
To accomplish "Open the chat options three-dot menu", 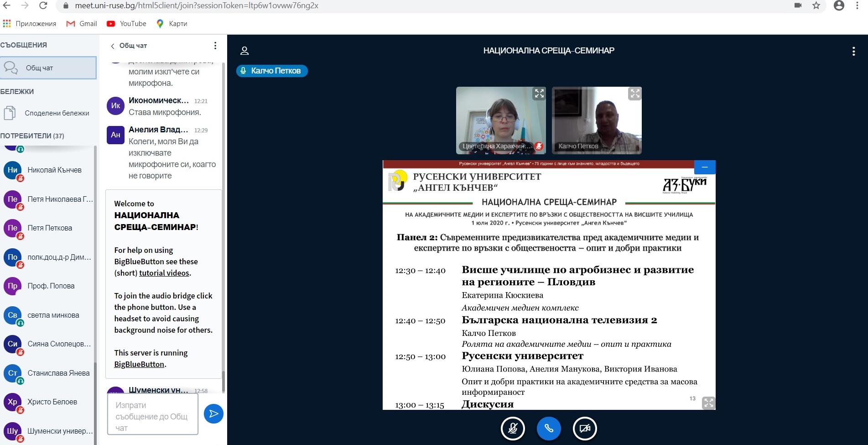I will coord(215,46).
